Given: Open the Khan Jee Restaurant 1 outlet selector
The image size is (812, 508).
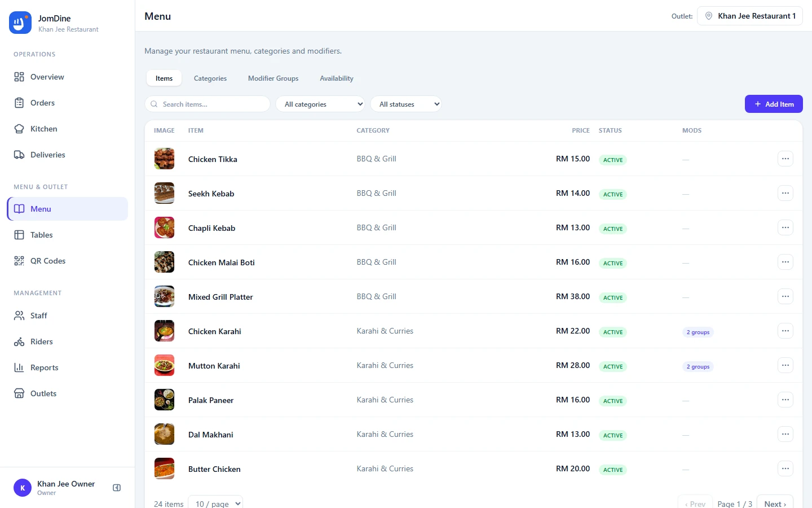Looking at the screenshot, I should [750, 16].
